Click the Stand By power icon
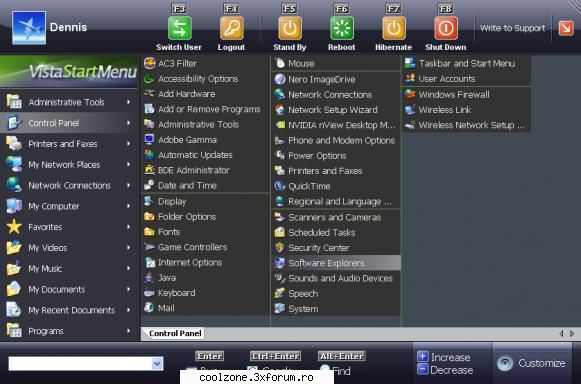This screenshot has width=581, height=384. point(290,28)
